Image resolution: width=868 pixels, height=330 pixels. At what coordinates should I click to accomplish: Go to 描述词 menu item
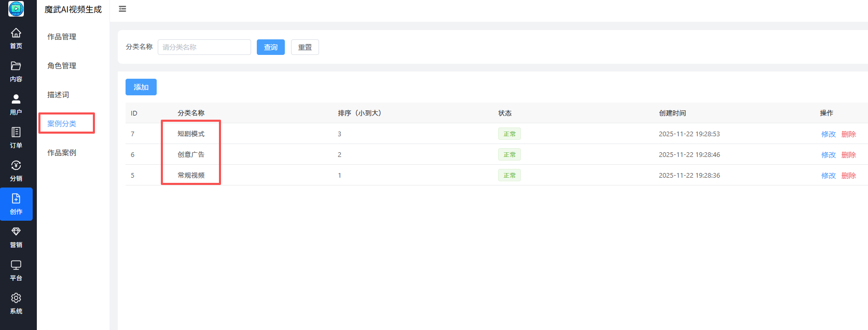(x=58, y=95)
